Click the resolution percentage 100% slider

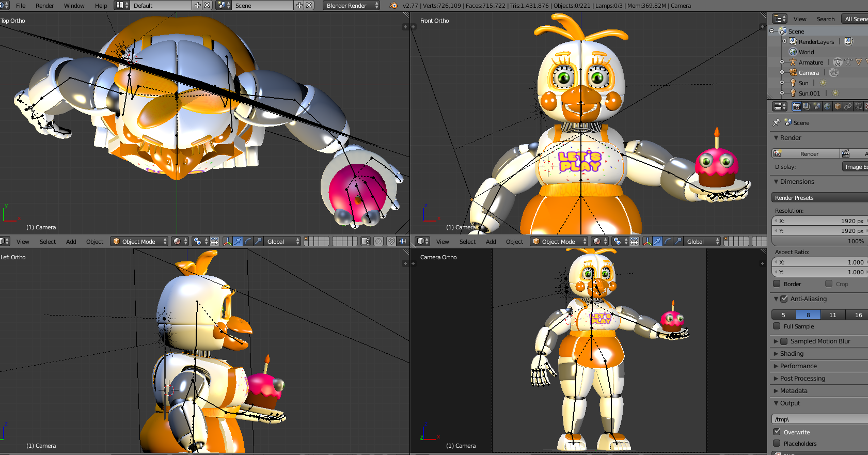tap(820, 241)
